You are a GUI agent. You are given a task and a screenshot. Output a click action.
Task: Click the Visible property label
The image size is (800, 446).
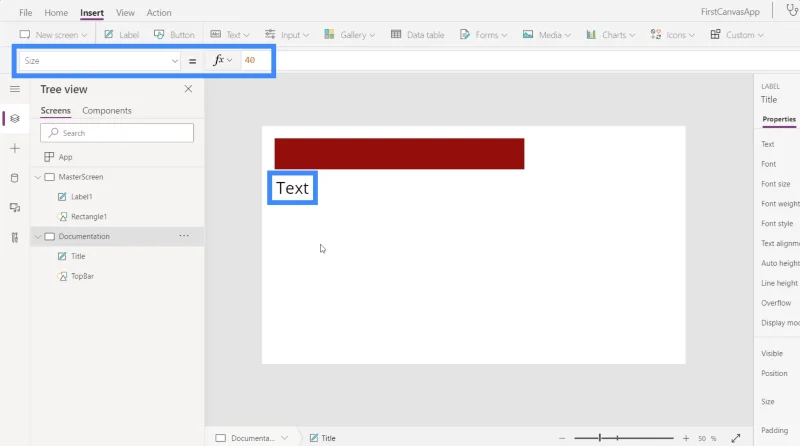(x=772, y=353)
